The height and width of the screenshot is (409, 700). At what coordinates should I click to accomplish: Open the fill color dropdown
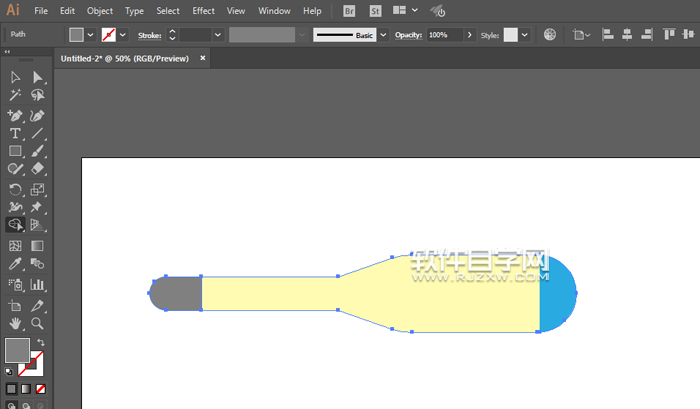(x=91, y=34)
